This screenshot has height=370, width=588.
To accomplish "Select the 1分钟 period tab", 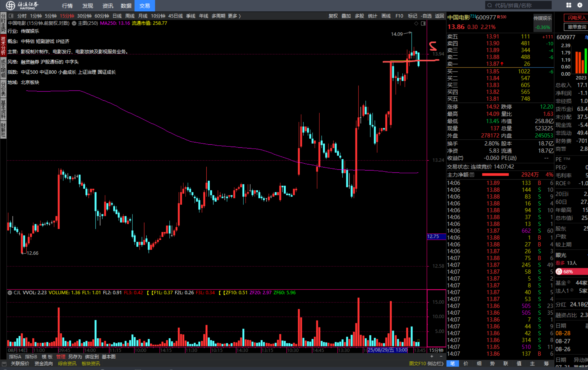I will click(36, 16).
